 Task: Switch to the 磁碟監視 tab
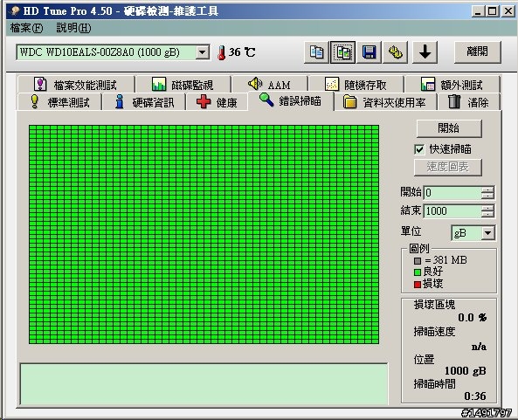[183, 85]
